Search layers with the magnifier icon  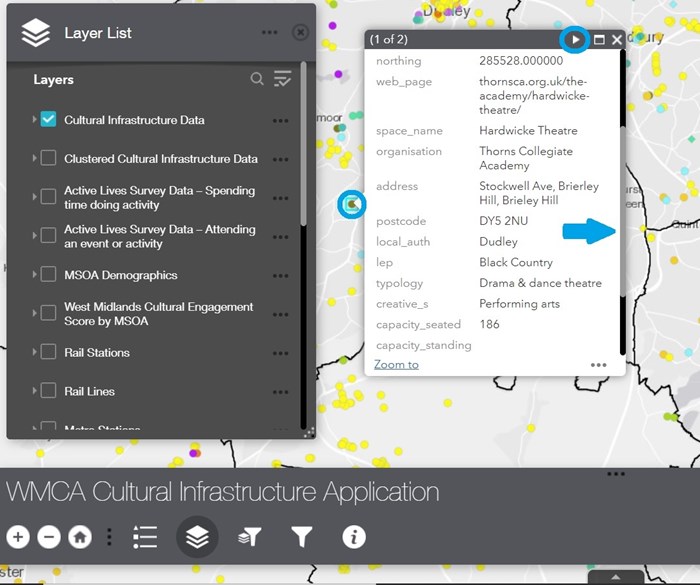257,79
